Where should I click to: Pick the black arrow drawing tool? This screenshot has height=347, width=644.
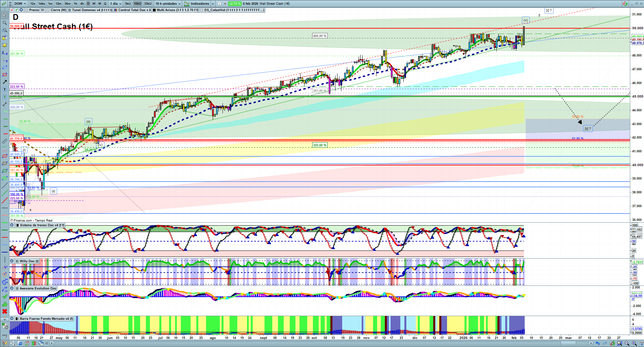[5, 82]
